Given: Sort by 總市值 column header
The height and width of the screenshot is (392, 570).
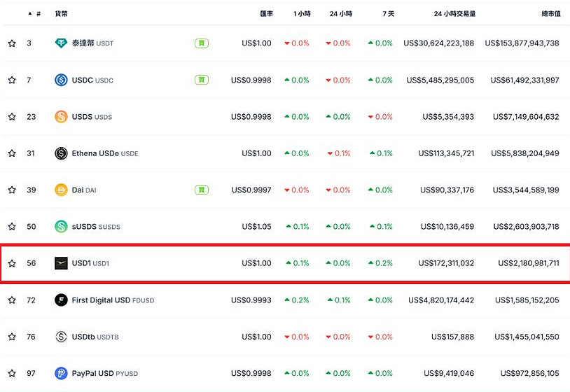Looking at the screenshot, I should tap(546, 13).
